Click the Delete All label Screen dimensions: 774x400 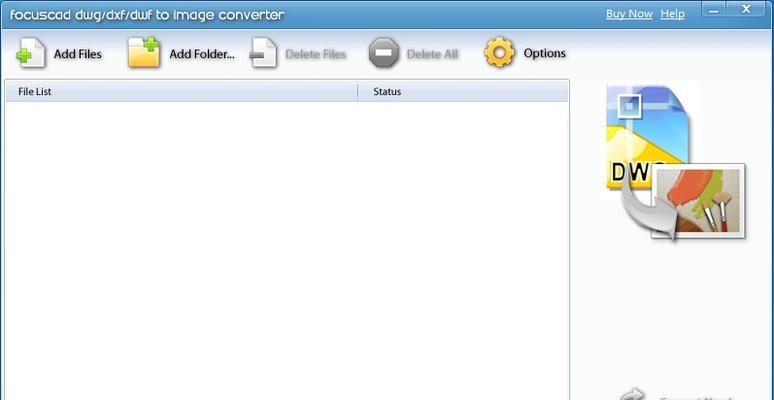(432, 54)
